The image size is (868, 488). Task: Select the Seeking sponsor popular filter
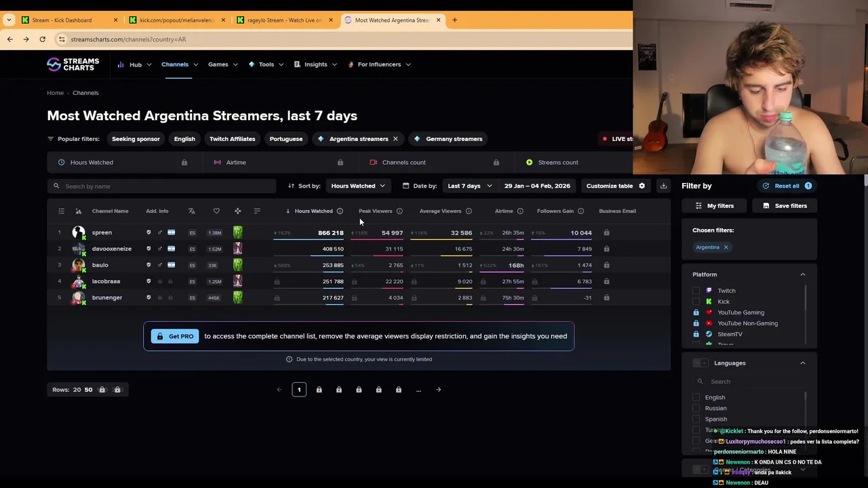136,139
